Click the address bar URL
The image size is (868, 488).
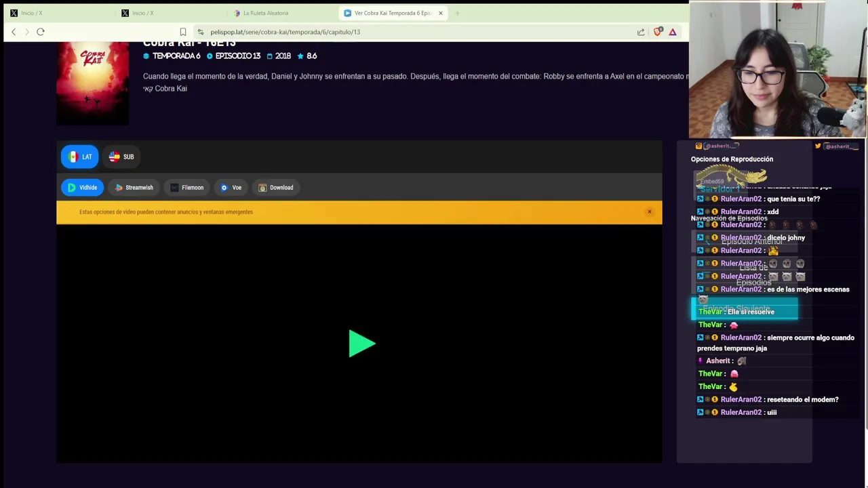click(x=285, y=32)
